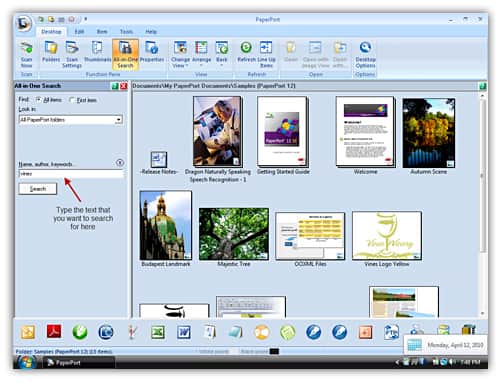Open the Help ribbon tab
The image size is (500, 390).
pos(151,32)
